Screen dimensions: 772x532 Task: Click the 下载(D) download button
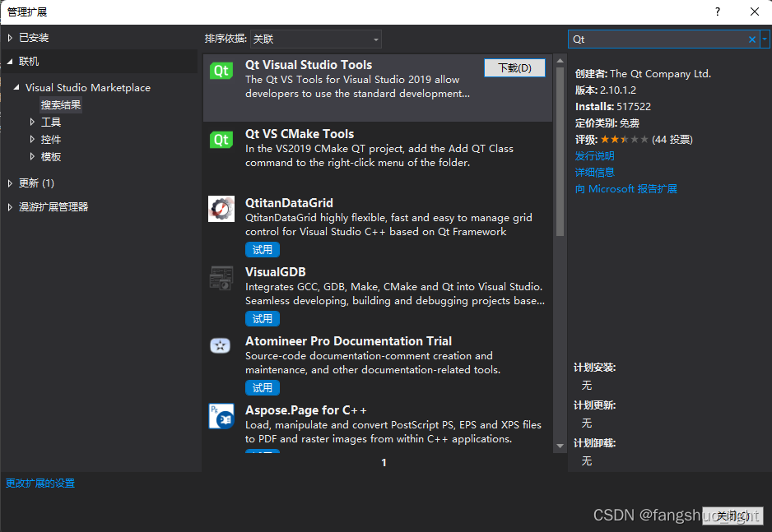[514, 68]
